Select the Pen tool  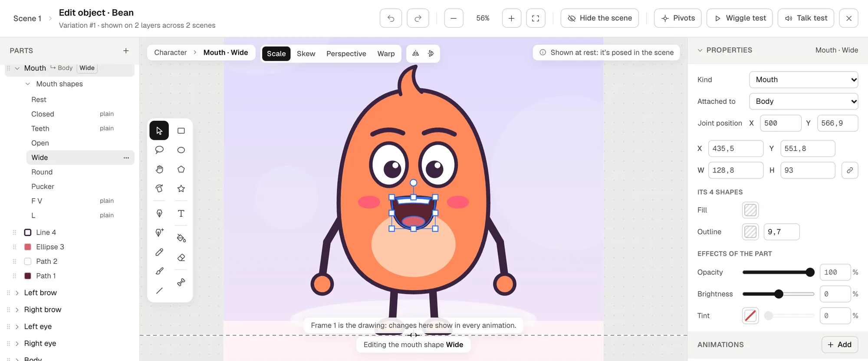coord(159,213)
